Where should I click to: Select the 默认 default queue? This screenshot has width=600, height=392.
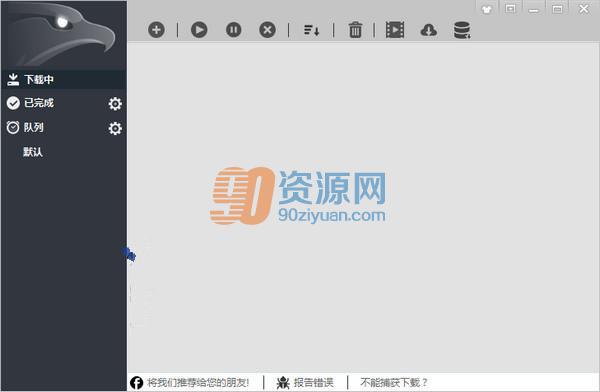click(33, 152)
